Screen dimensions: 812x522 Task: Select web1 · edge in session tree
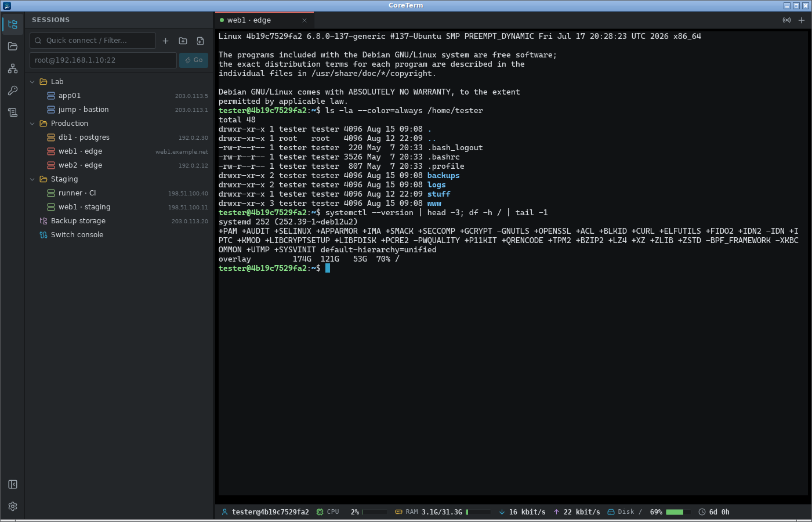(x=119, y=151)
